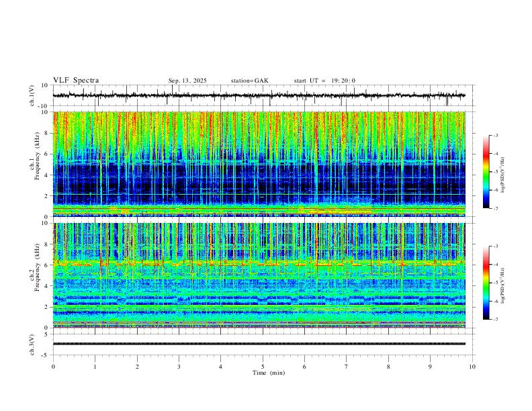532x411 pixels.
Task: Click the ch.2 spectrogram panel
Action: pyautogui.click(x=259, y=275)
